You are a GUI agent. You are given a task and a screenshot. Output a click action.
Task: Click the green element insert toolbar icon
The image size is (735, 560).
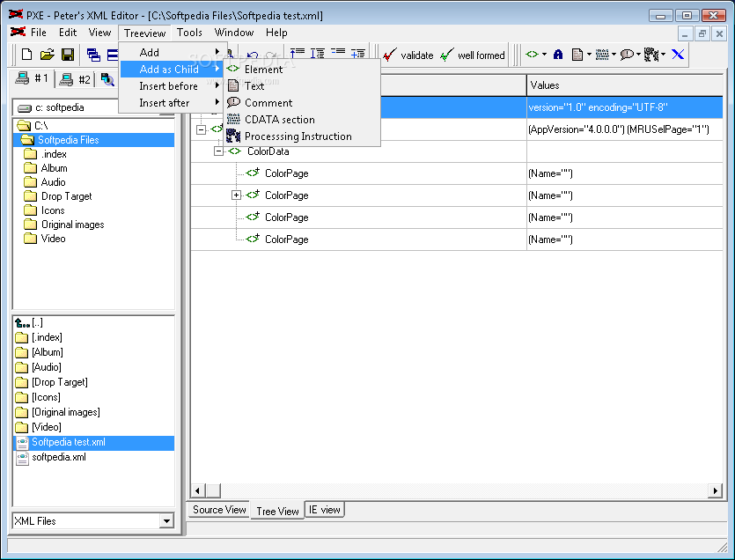pos(532,55)
